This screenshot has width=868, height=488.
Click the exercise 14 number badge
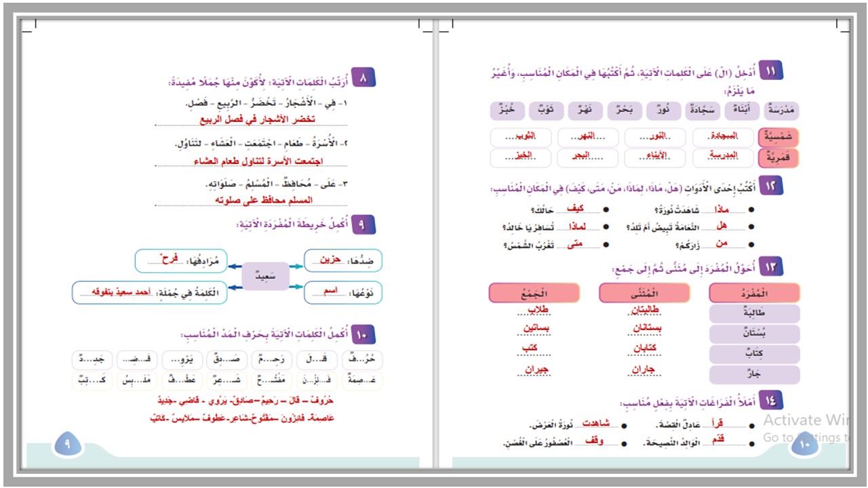point(771,400)
